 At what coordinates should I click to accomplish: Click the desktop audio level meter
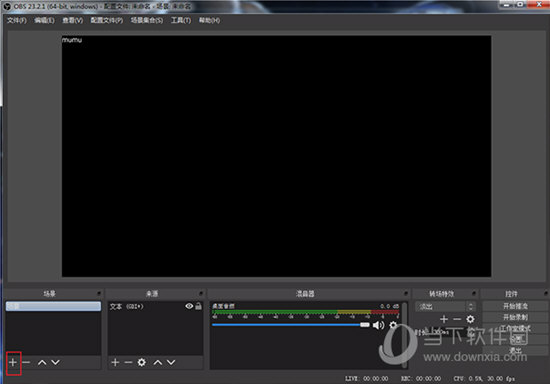pyautogui.click(x=305, y=312)
